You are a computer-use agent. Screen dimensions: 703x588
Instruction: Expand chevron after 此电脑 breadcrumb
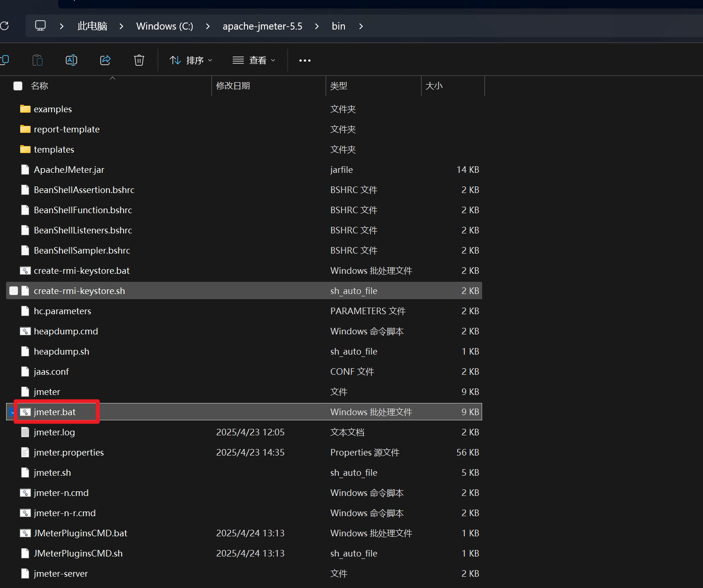point(121,26)
